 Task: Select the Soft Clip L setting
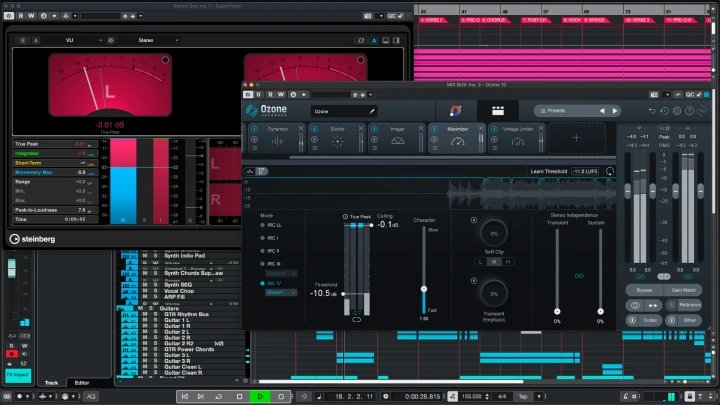click(x=480, y=262)
